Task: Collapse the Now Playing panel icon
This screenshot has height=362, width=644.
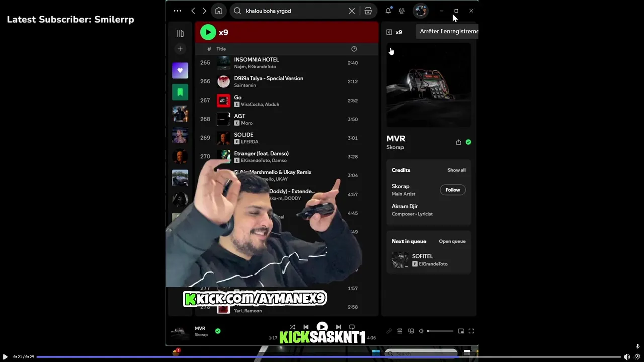Action: tap(389, 32)
